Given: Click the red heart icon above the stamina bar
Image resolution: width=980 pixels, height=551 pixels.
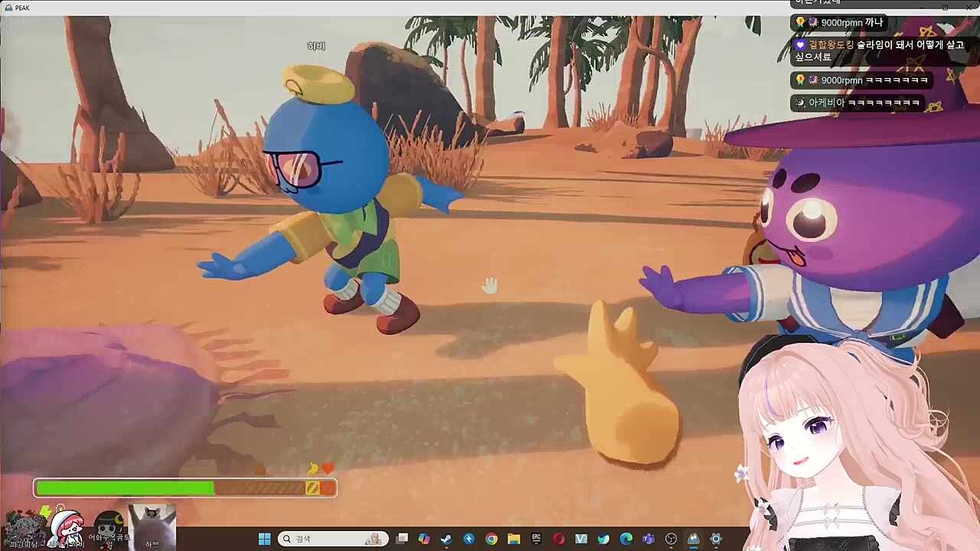Looking at the screenshot, I should point(328,468).
